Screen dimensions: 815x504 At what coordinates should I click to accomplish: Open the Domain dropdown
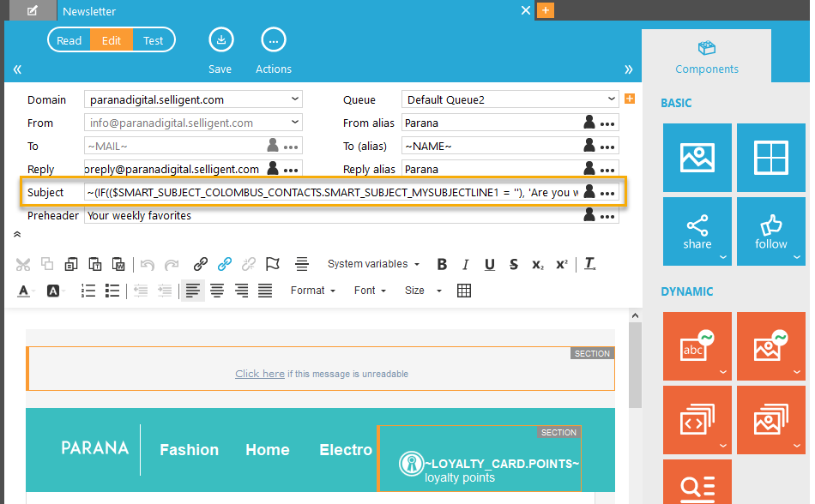tap(193, 99)
